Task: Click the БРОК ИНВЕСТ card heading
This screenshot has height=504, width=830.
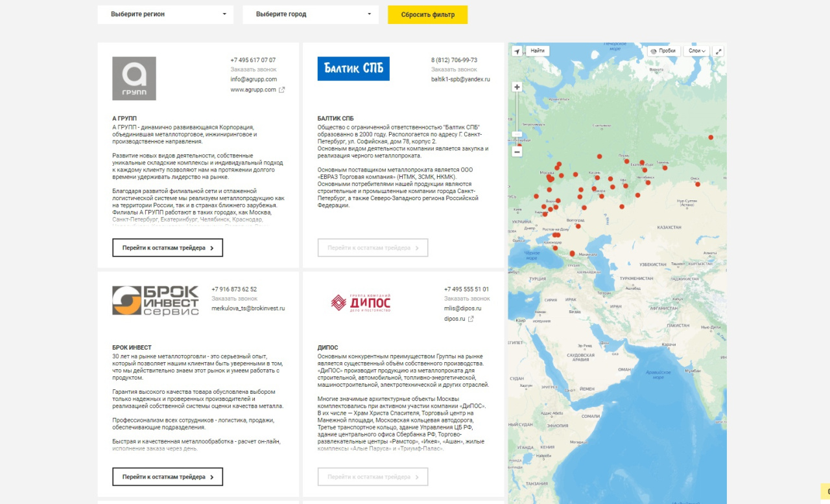Action: coord(132,348)
